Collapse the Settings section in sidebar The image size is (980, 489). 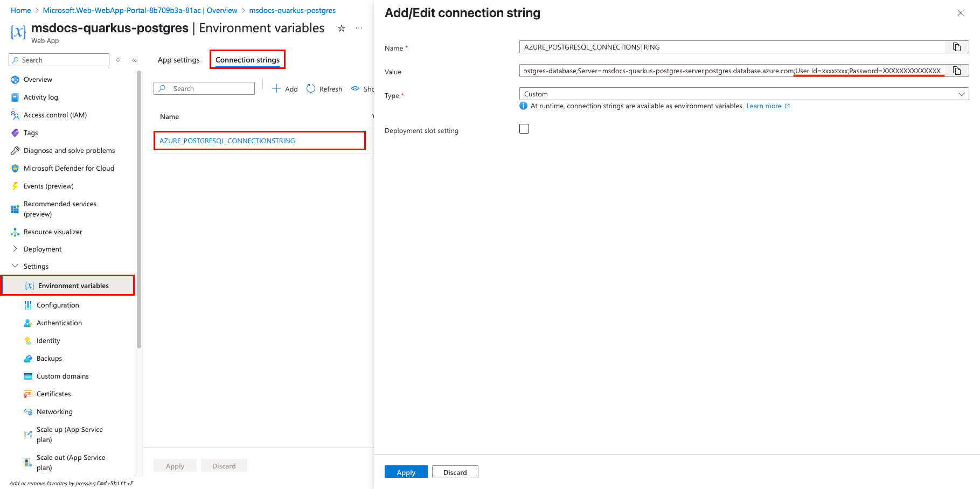[x=15, y=266]
